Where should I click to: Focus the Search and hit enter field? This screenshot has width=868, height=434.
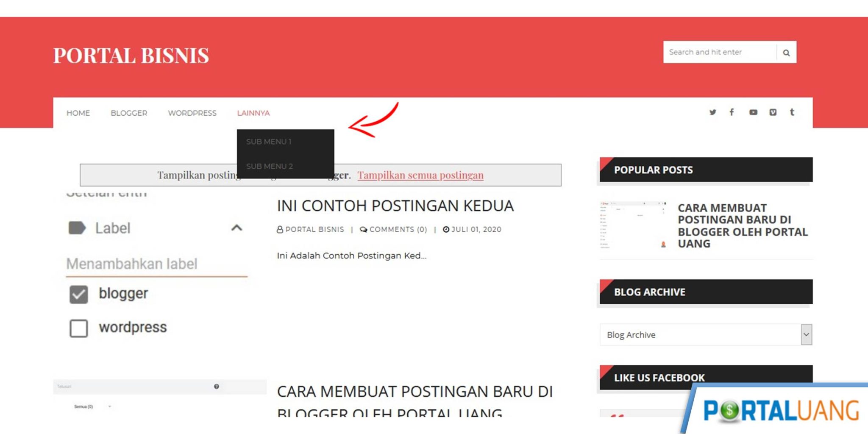click(720, 52)
